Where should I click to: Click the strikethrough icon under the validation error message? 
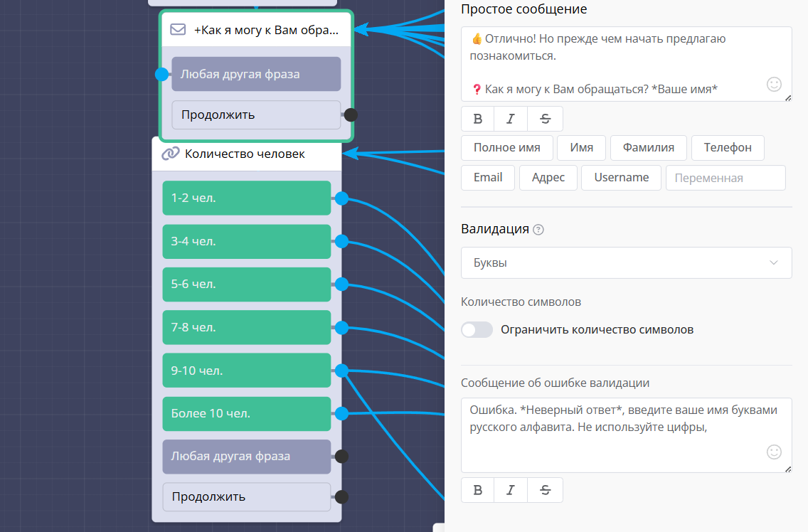[545, 490]
